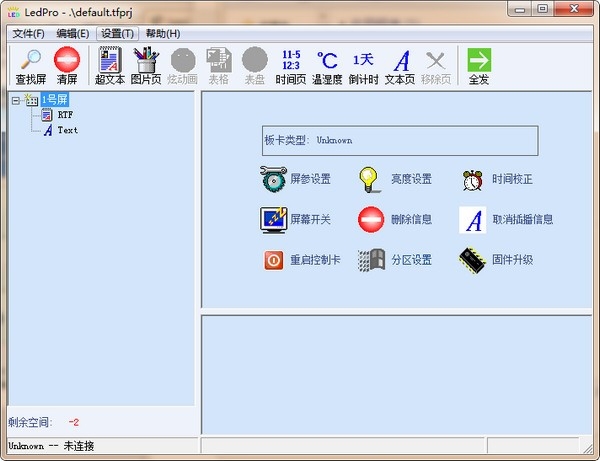This screenshot has width=600, height=461.
Task: Insert a 图片页 picture page
Action: click(146, 66)
